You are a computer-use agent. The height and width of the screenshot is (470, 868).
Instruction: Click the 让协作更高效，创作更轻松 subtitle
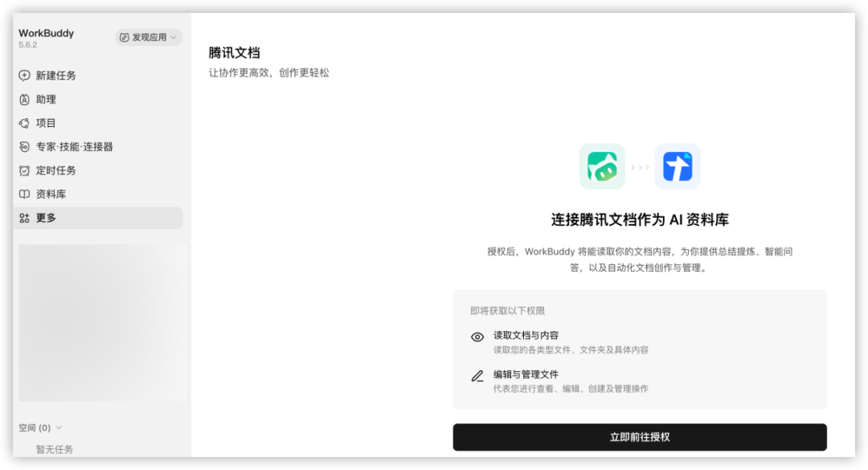tap(269, 72)
